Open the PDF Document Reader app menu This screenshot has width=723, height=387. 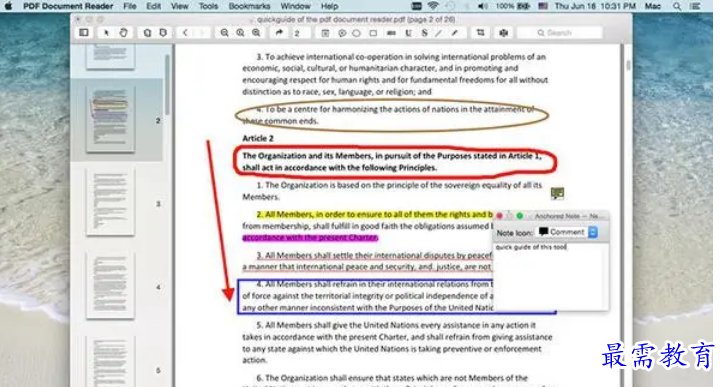coord(68,6)
